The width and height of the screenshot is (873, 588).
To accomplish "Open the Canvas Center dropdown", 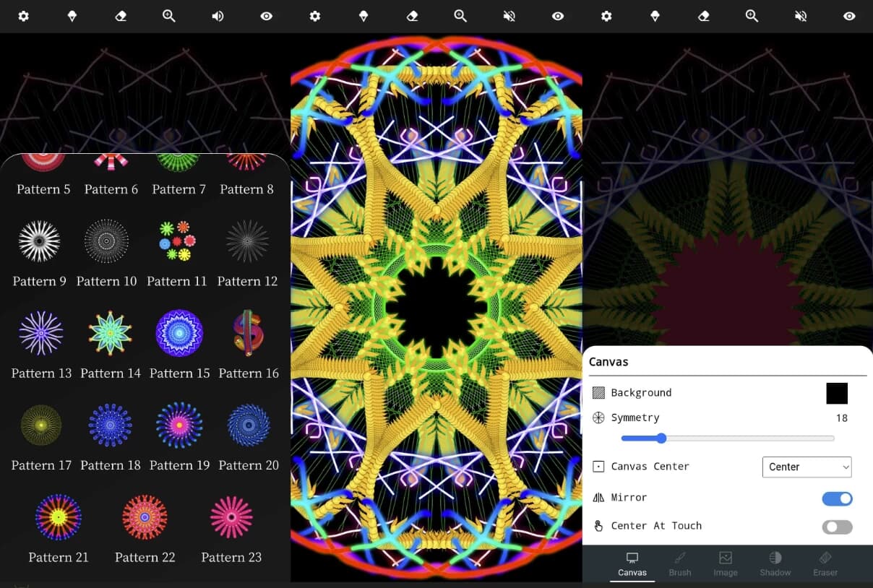I will 807,467.
